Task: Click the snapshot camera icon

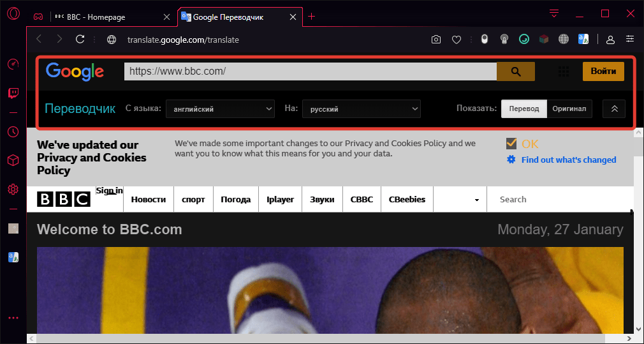Action: (x=436, y=40)
